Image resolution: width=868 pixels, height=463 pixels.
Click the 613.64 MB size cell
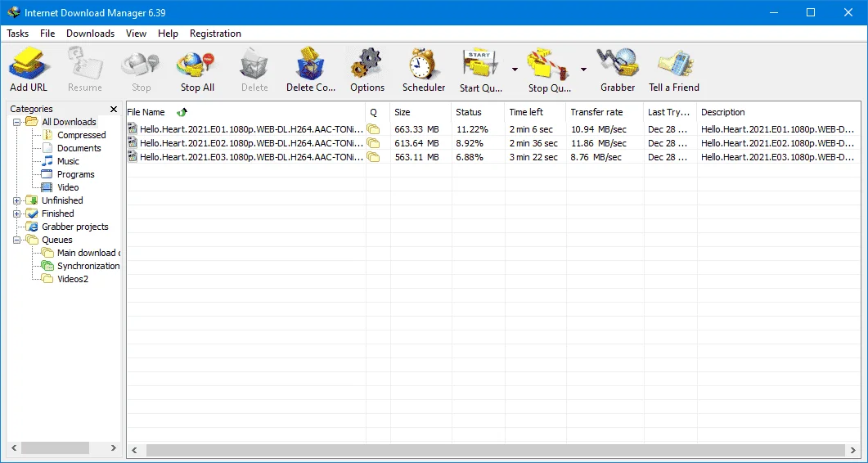(x=416, y=143)
